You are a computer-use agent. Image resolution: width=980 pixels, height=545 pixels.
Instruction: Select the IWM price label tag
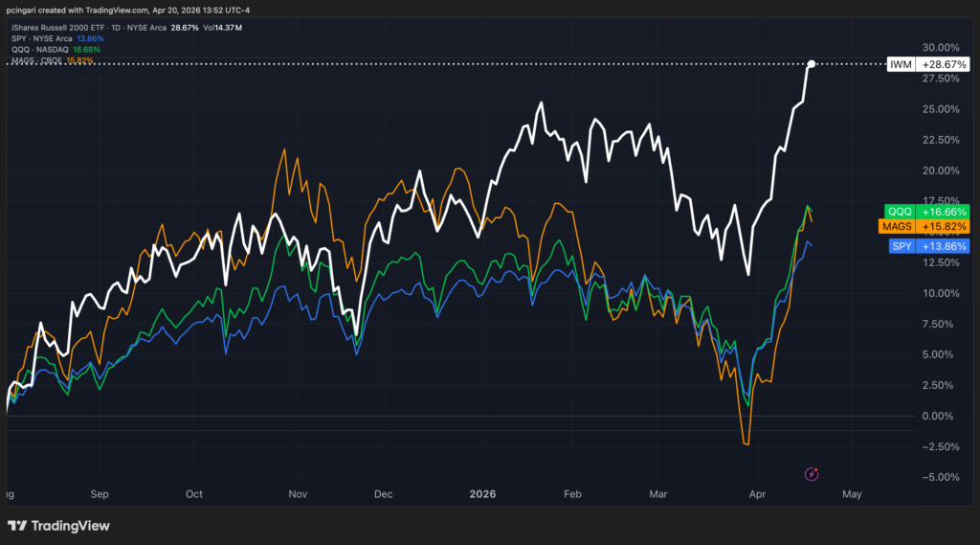click(928, 64)
